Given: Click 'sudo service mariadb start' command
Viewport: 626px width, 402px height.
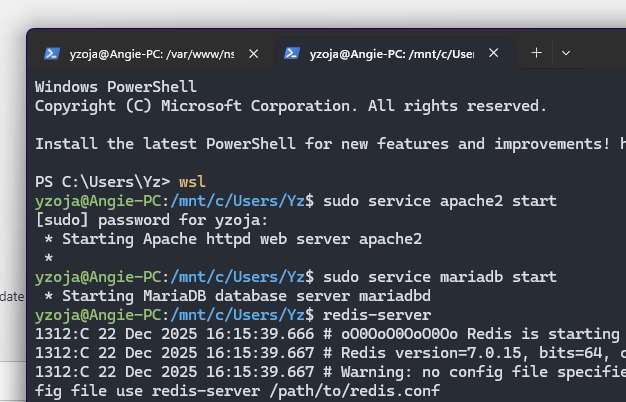Looking at the screenshot, I should [x=440, y=277].
